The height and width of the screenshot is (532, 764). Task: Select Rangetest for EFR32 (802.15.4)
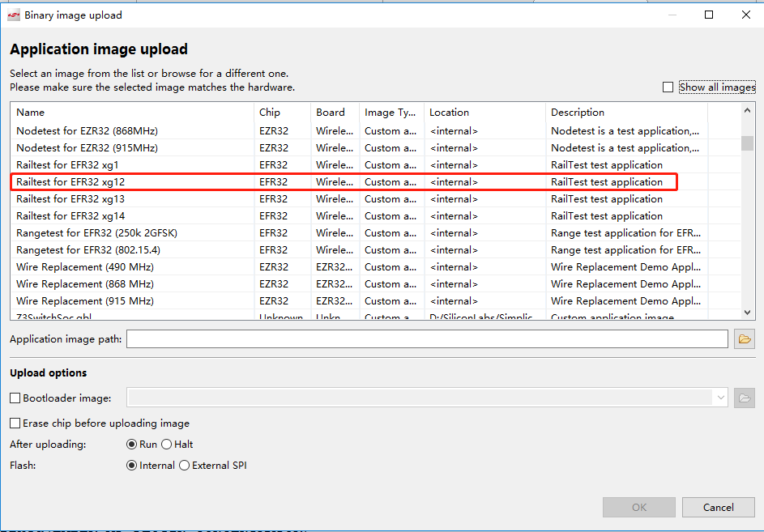376,250
